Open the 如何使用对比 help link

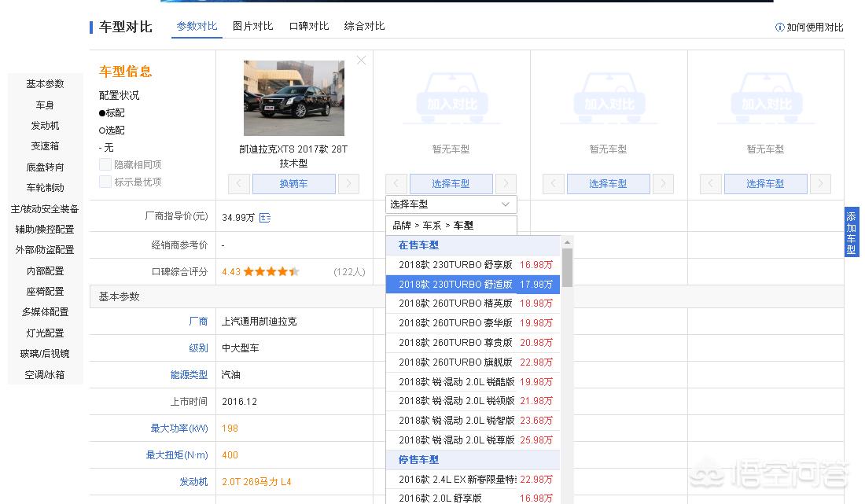coord(815,27)
